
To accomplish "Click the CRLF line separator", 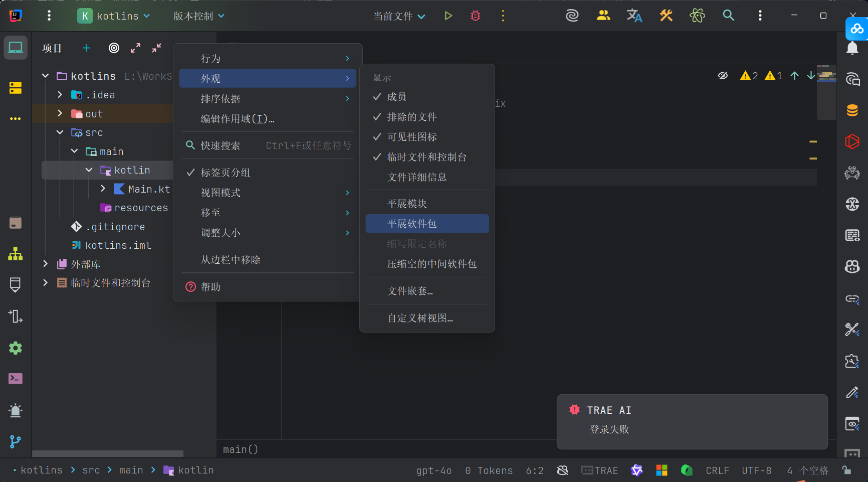I will click(717, 470).
